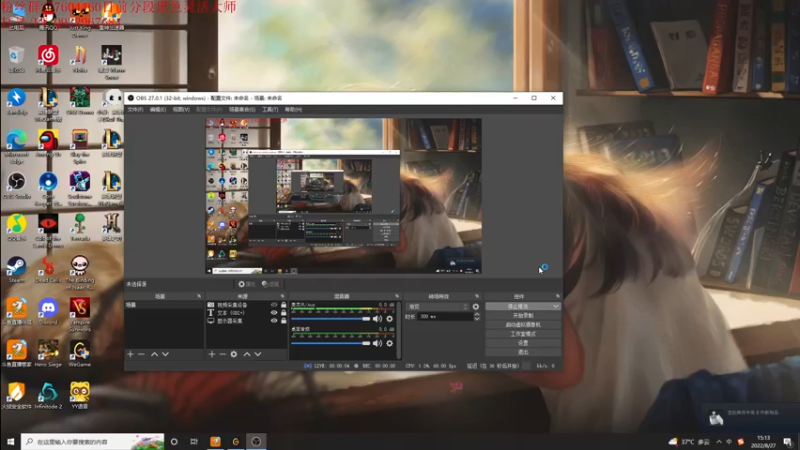Open Among Us desktop shortcut
This screenshot has height=450, width=800.
pyautogui.click(x=48, y=144)
